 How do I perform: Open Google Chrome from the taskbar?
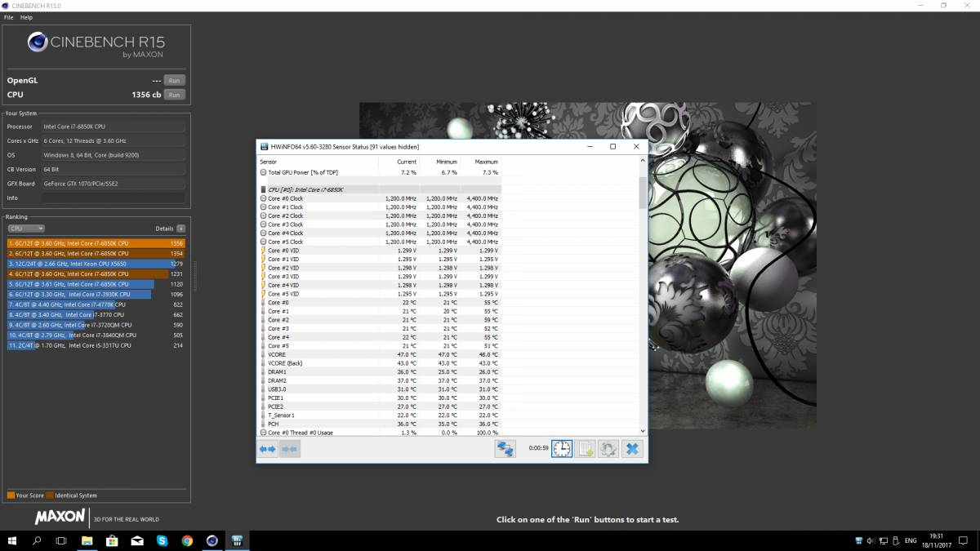point(187,540)
